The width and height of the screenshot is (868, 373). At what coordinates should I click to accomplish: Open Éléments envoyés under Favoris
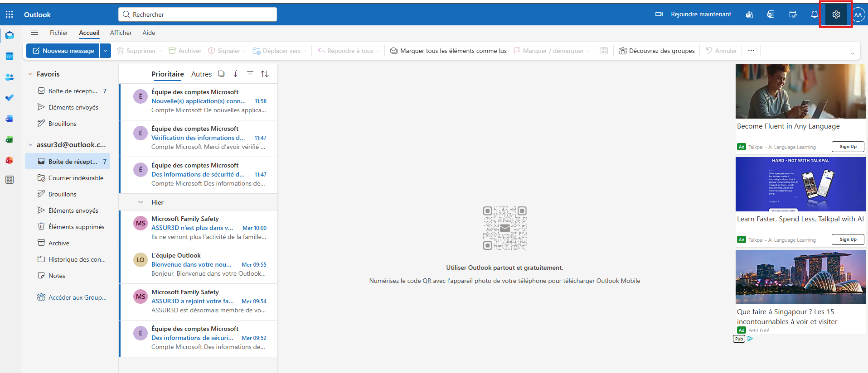click(x=68, y=107)
